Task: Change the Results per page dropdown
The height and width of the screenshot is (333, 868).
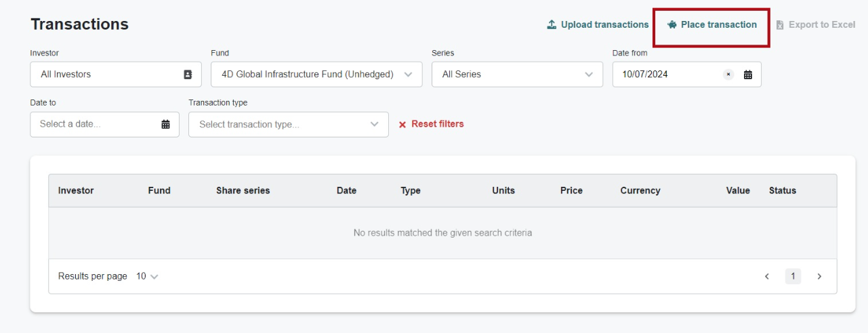Action: pos(148,276)
